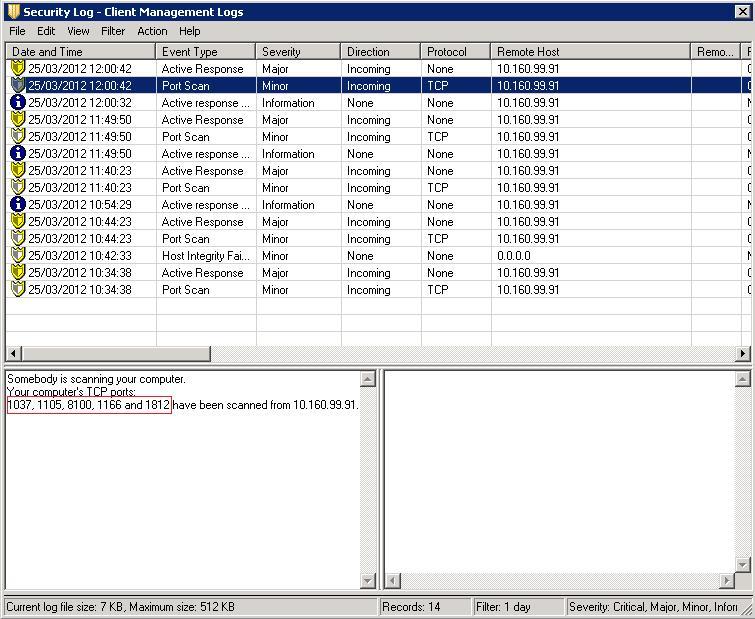Click info icon of the 10:54:29 entry
Screen dimensions: 755x619
point(18,205)
